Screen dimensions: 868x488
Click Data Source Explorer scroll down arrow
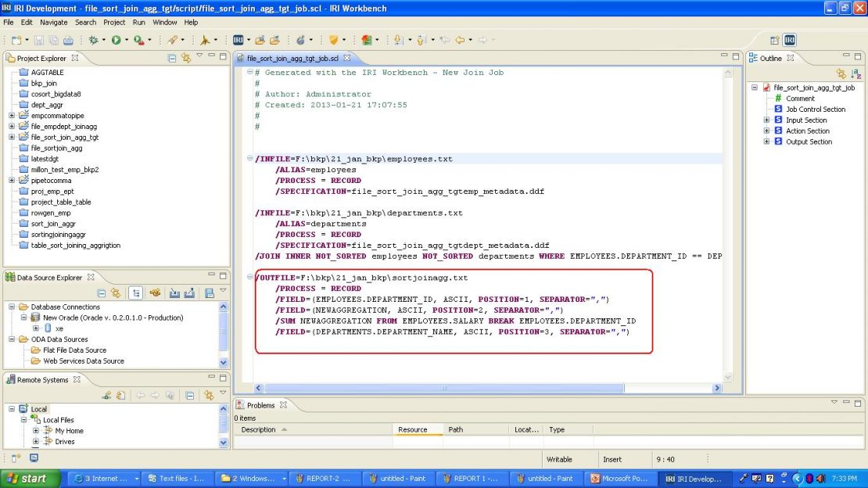[223, 363]
